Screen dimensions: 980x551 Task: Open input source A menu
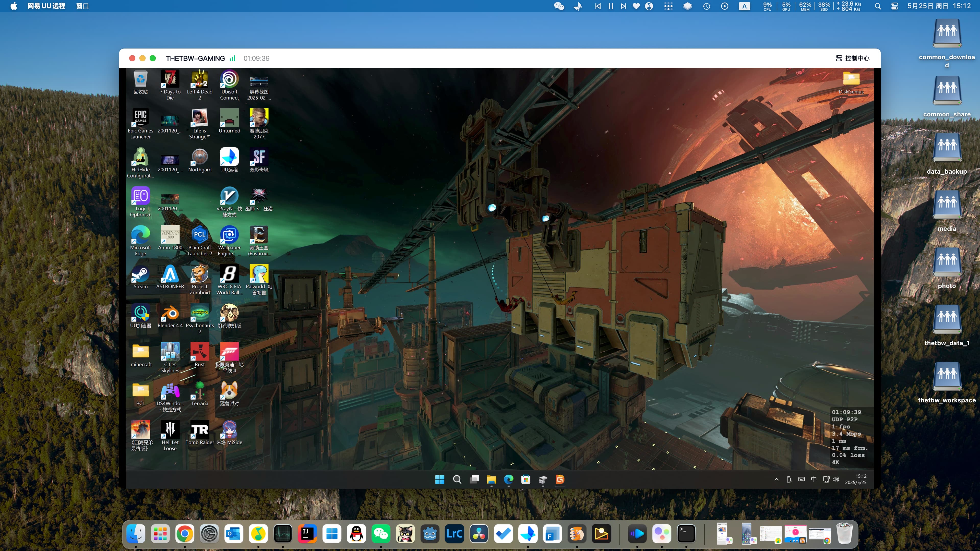(x=745, y=6)
